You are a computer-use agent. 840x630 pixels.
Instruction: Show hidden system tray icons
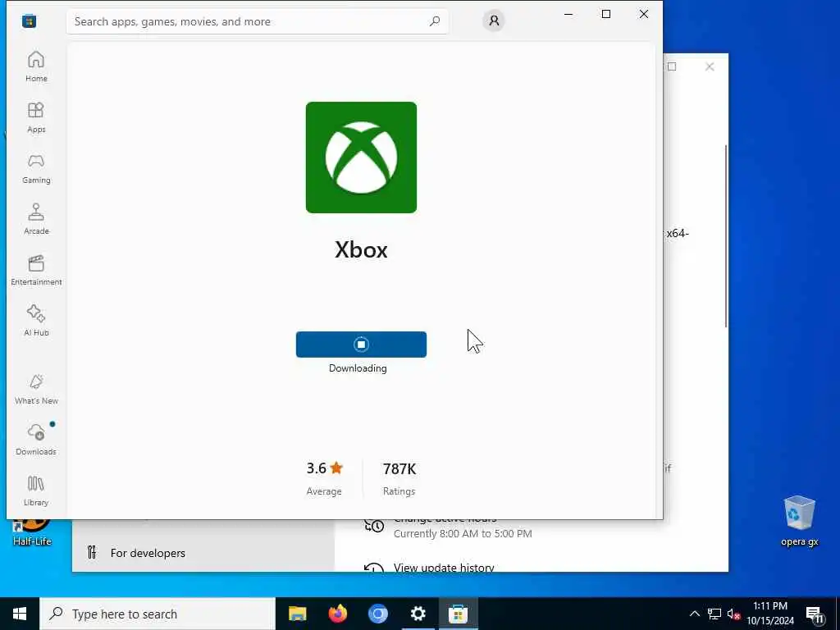click(x=694, y=614)
